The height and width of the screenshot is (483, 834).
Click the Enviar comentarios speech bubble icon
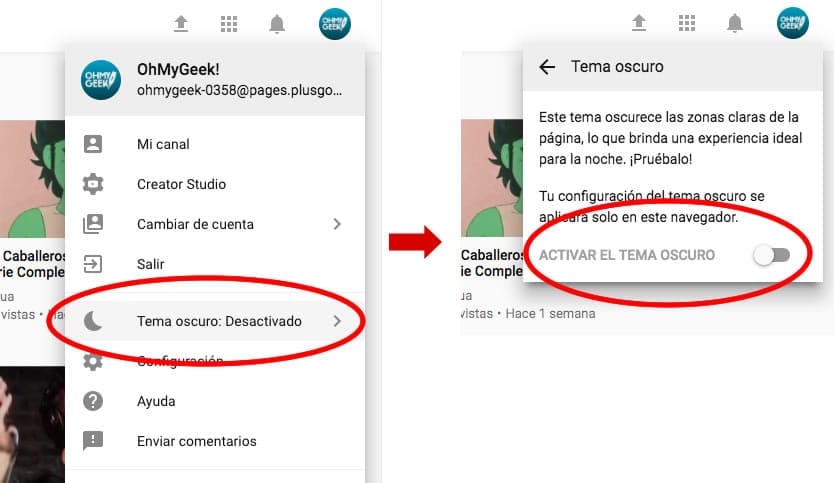click(x=93, y=441)
